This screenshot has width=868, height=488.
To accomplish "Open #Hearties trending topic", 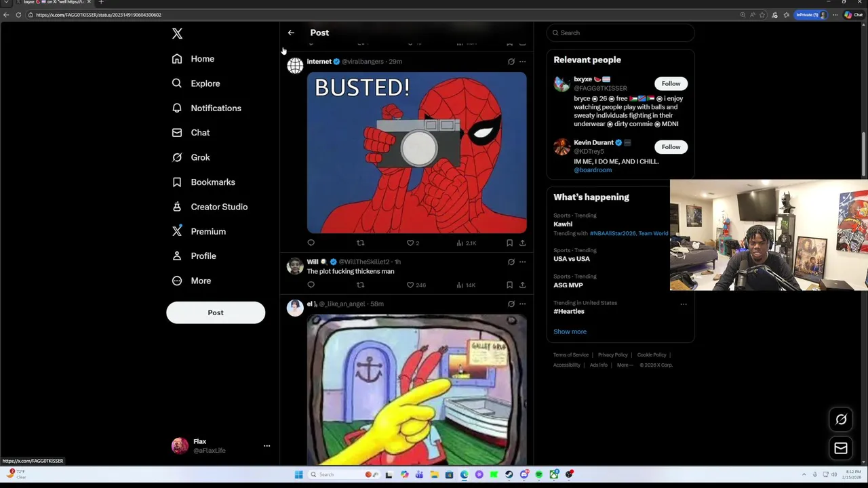I will pos(569,312).
